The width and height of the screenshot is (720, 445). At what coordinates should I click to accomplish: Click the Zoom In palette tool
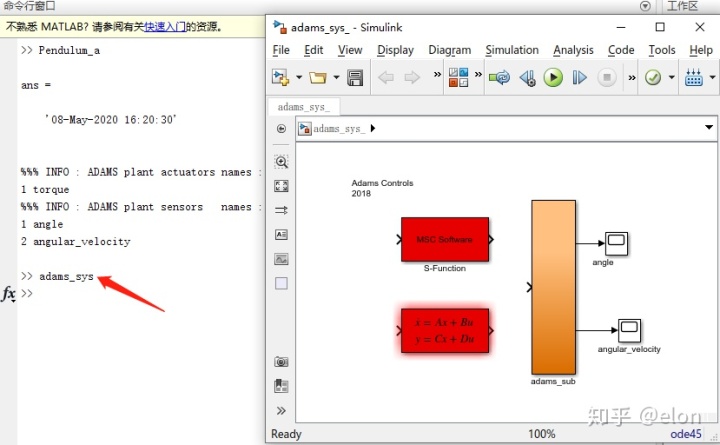[281, 162]
